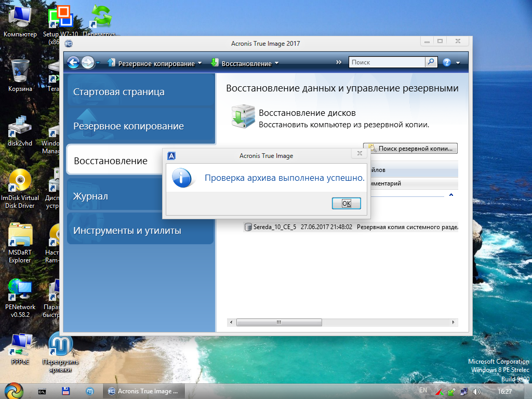Select the Перезагрузка green arrows icon

101,21
